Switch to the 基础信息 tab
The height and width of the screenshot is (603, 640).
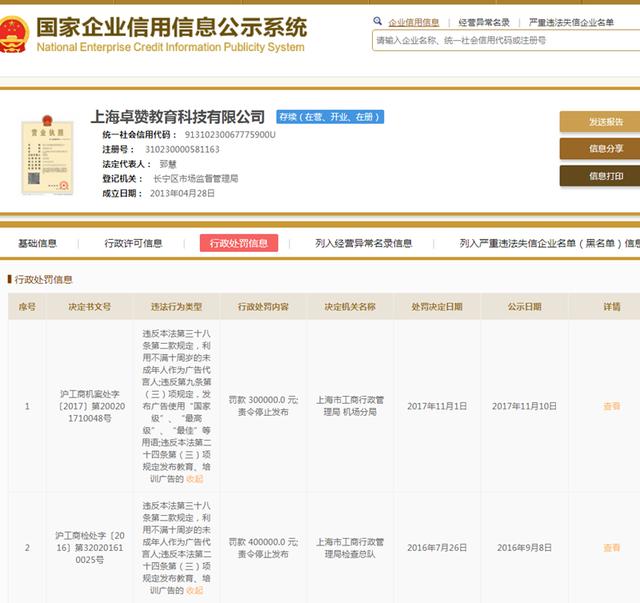[x=38, y=243]
